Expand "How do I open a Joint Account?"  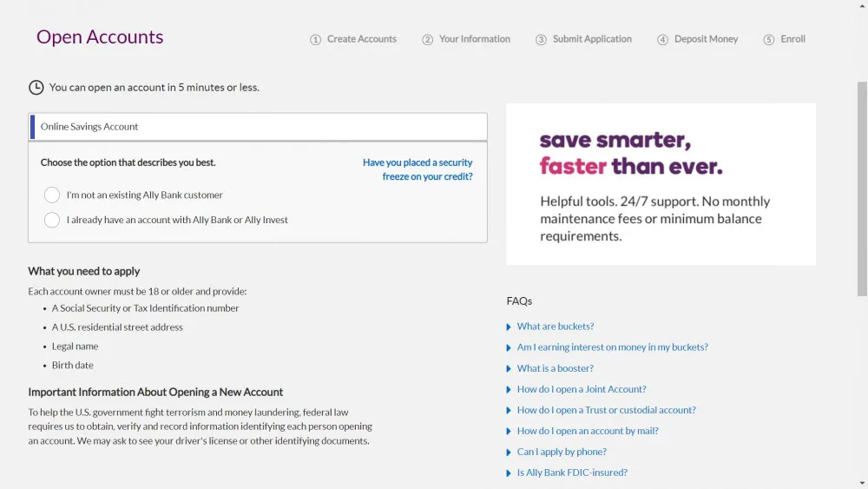(x=582, y=389)
